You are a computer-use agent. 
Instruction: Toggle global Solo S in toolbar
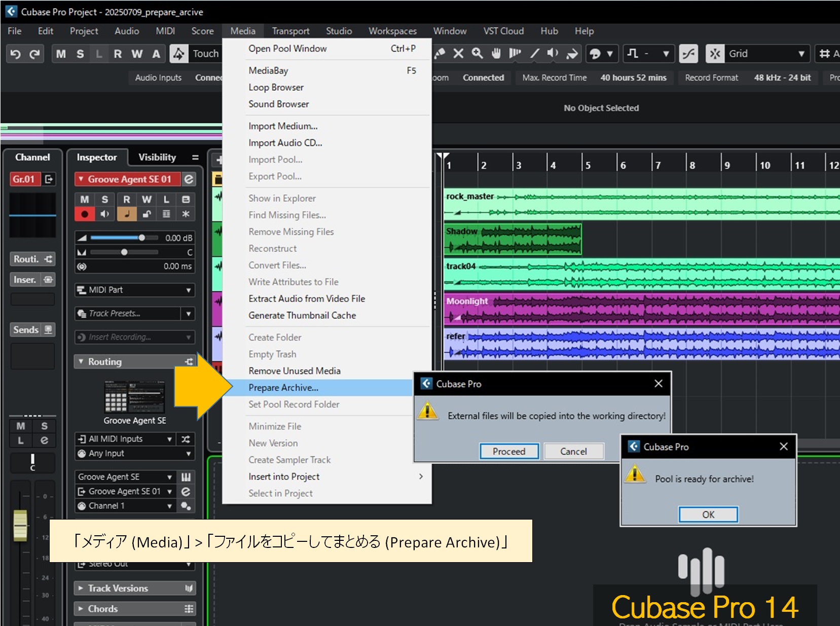tap(80, 54)
